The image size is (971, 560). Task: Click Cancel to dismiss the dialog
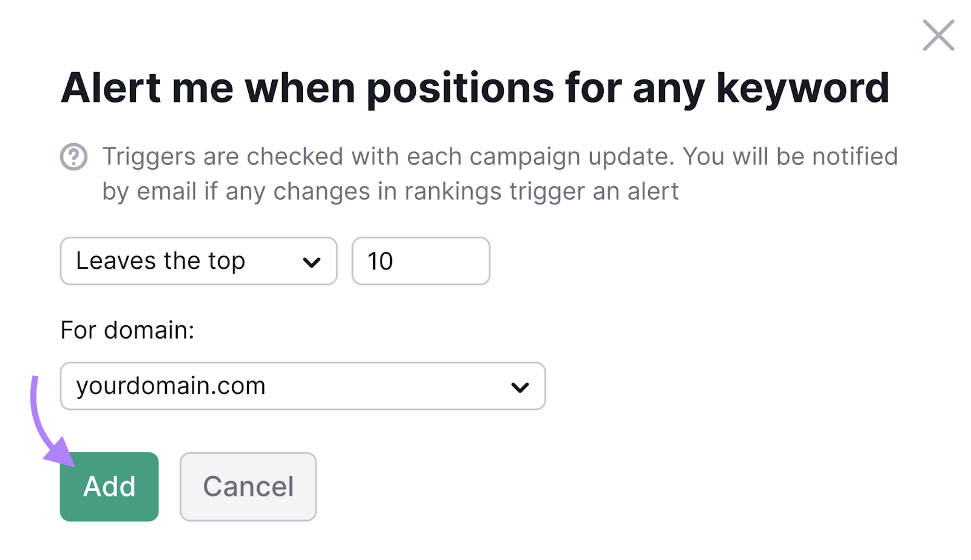click(x=248, y=486)
